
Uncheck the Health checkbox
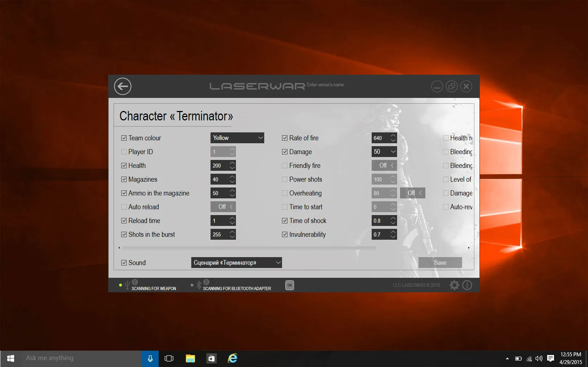pos(124,166)
